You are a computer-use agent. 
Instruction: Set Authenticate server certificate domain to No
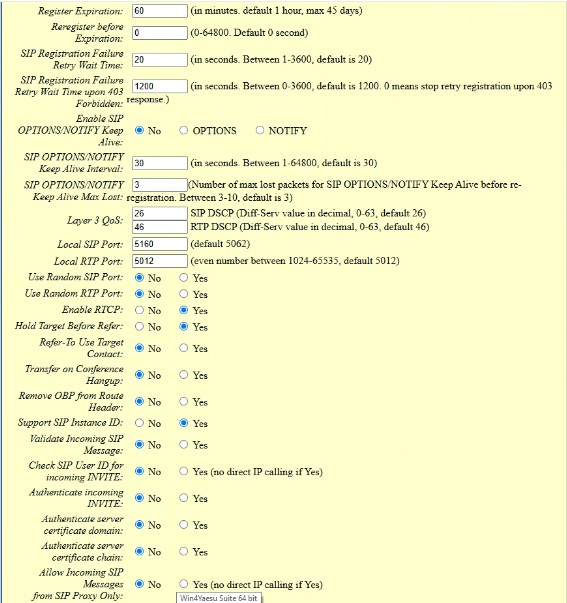[139, 525]
